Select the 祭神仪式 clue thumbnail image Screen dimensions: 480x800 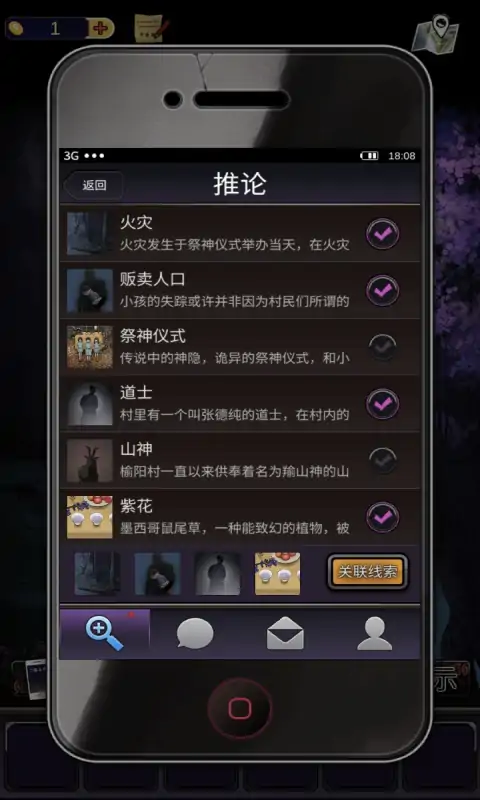[90, 347]
